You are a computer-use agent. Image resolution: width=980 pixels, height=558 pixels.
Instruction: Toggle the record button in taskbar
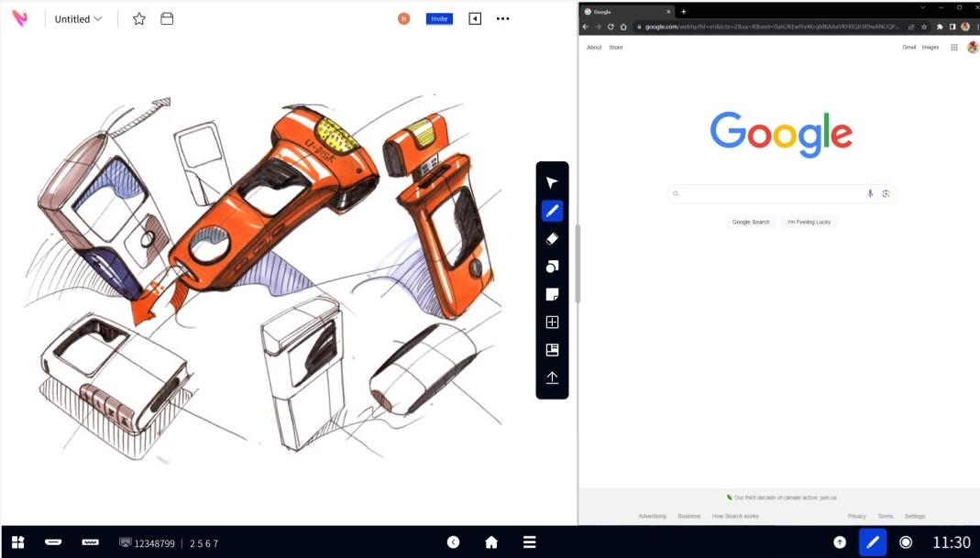coord(906,542)
